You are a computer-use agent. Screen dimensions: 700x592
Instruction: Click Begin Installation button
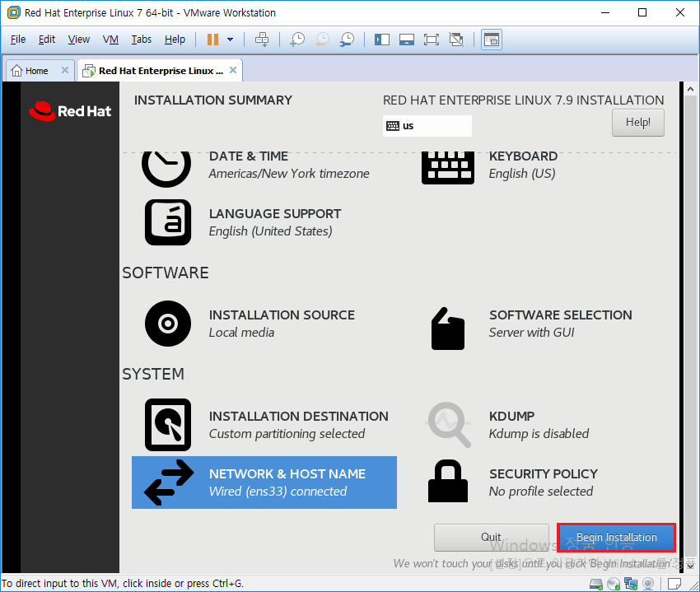click(x=616, y=537)
